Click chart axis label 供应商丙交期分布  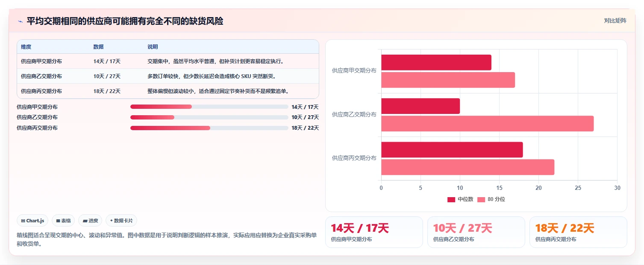(354, 158)
